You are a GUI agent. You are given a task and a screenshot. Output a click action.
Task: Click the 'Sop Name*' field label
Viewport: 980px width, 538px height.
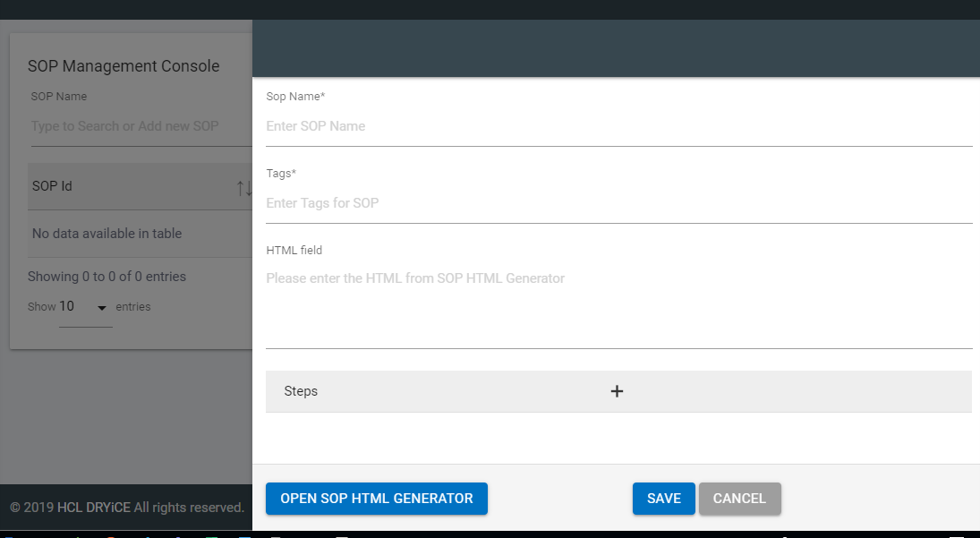[x=295, y=96]
